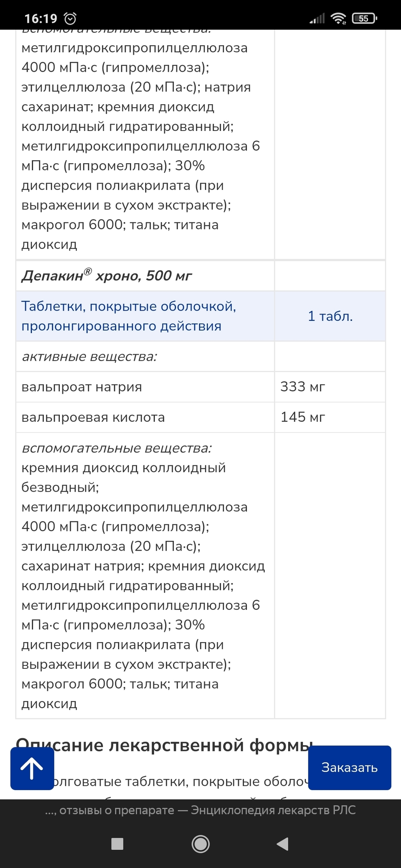Tap the battery level indicator

[364, 18]
